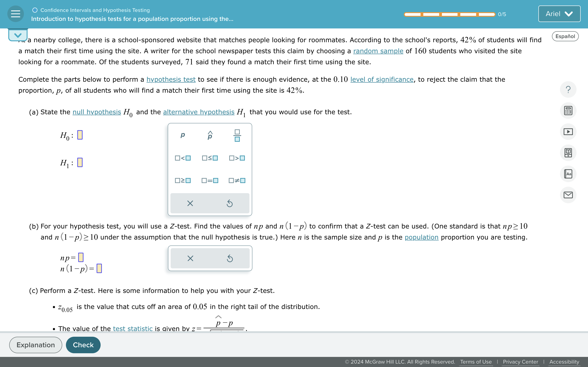Click the Explanation button for guidance
This screenshot has height=367, width=588.
coord(36,345)
